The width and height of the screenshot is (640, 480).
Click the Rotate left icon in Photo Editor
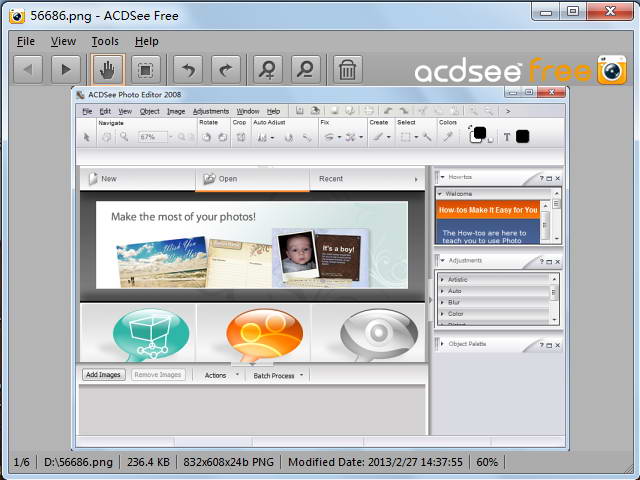(207, 137)
